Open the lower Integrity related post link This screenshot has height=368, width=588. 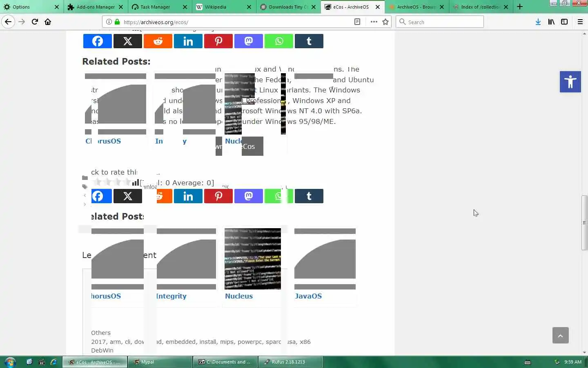pyautogui.click(x=171, y=296)
